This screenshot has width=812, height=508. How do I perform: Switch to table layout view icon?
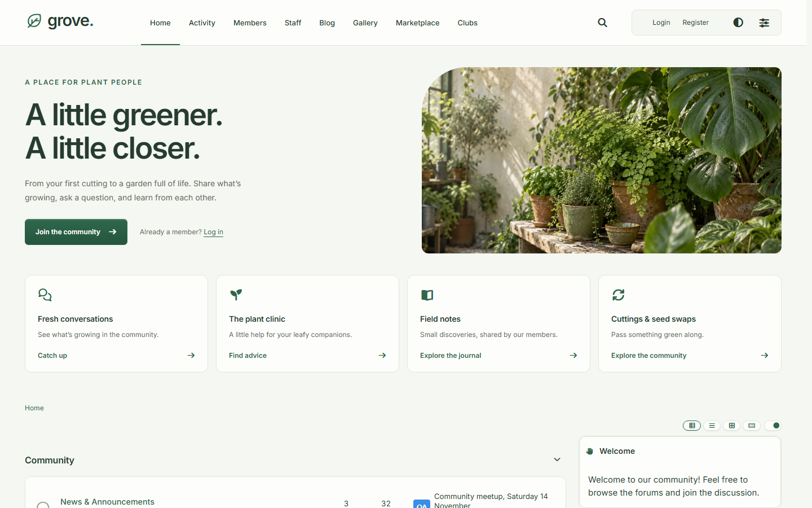692,426
